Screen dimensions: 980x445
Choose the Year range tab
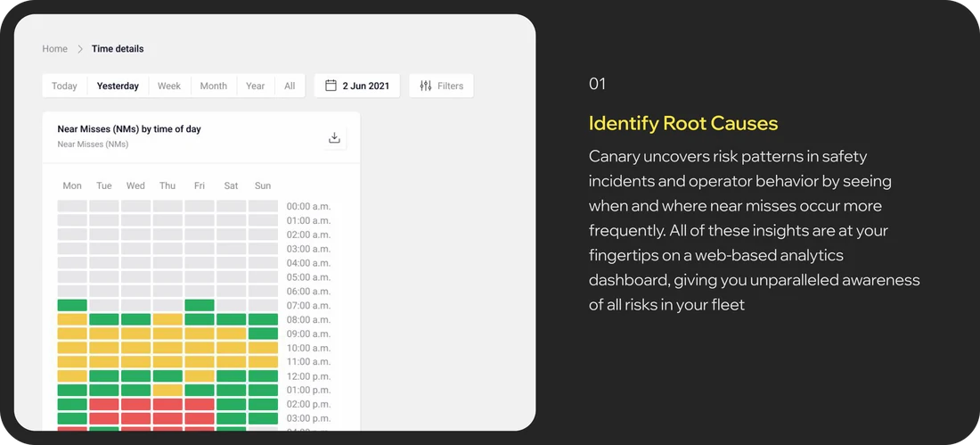[x=255, y=86]
